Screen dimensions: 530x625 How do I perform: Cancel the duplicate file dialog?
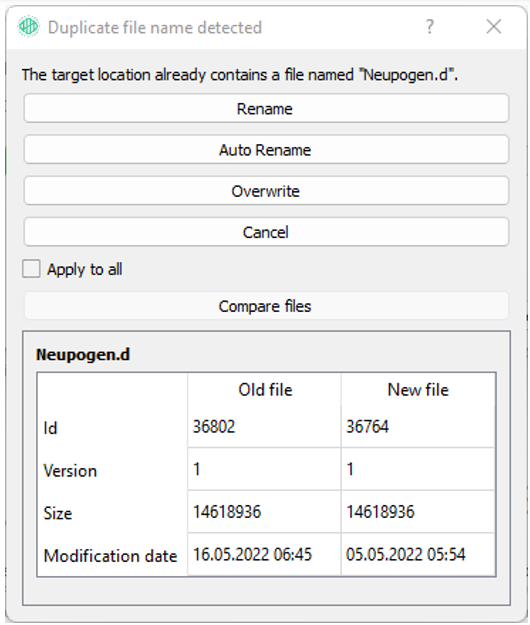point(266,232)
